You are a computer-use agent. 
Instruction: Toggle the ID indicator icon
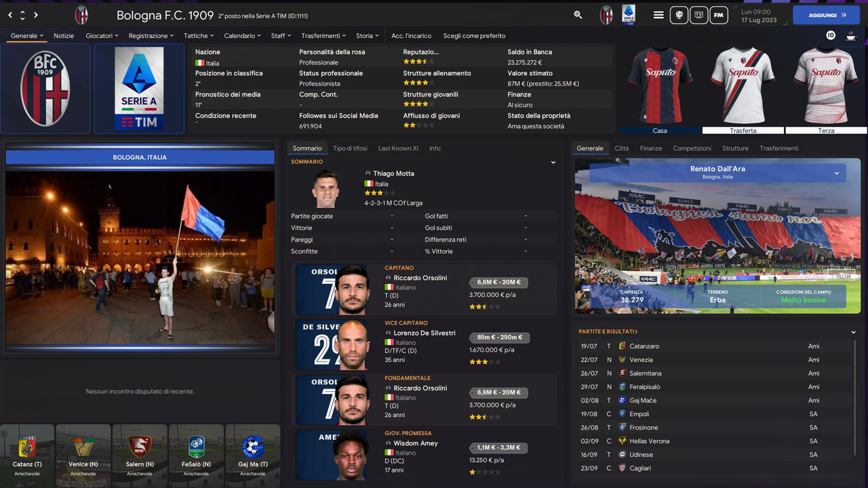pyautogui.click(x=831, y=35)
